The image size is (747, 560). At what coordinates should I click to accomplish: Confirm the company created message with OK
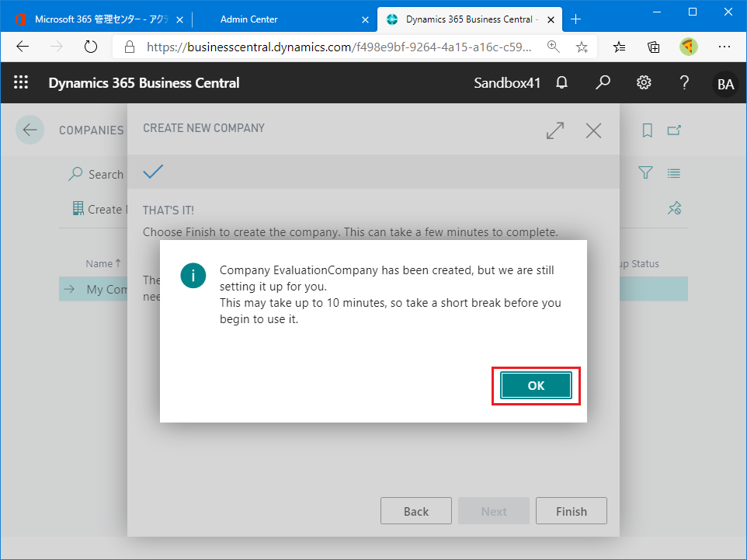tap(536, 385)
